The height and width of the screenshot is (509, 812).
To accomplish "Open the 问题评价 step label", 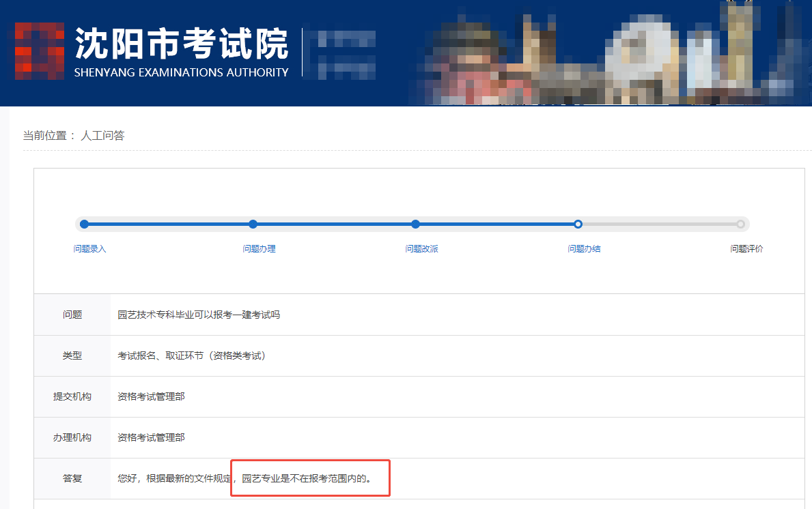I will [746, 249].
